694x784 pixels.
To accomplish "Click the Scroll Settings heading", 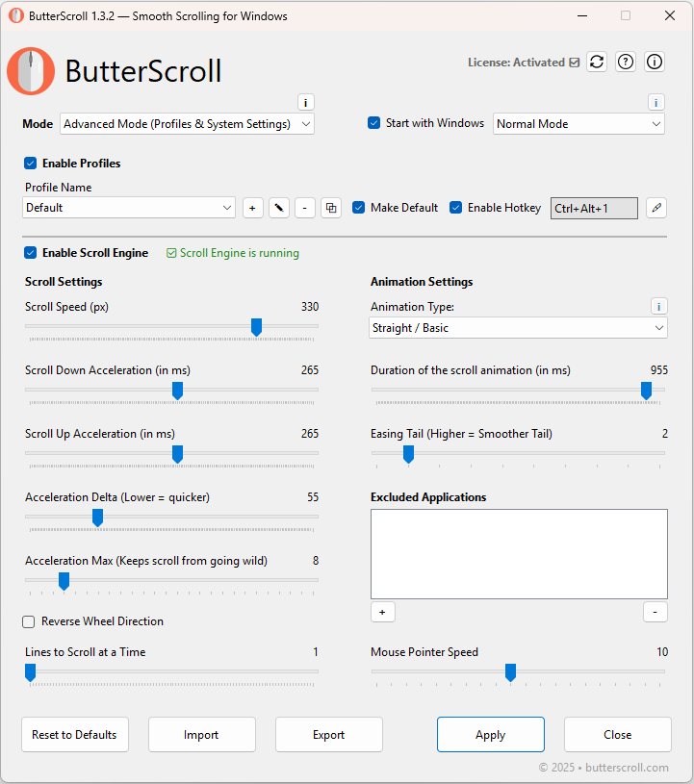I will click(x=64, y=282).
